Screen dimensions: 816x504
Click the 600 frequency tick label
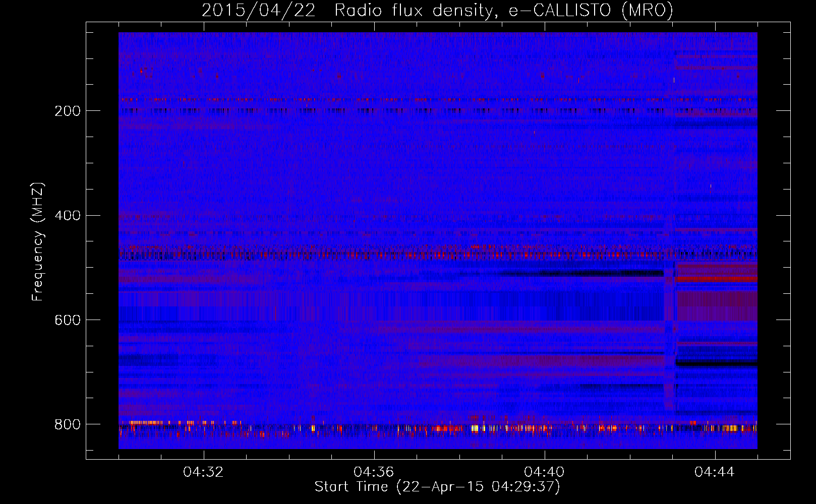pyautogui.click(x=68, y=320)
